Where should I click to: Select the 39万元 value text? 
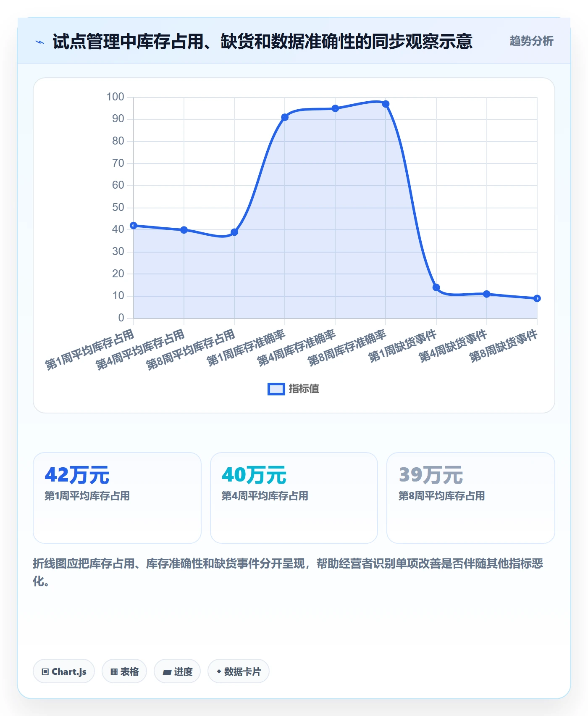click(430, 475)
